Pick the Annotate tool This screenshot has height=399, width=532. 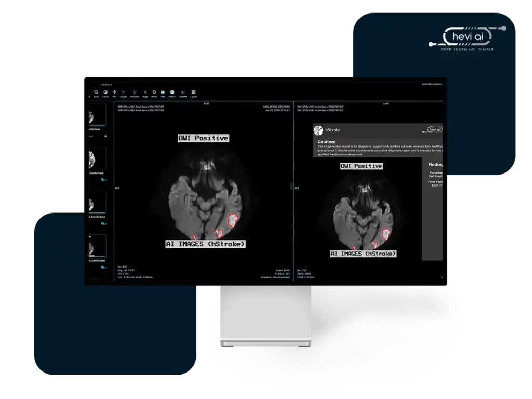pyautogui.click(x=135, y=92)
